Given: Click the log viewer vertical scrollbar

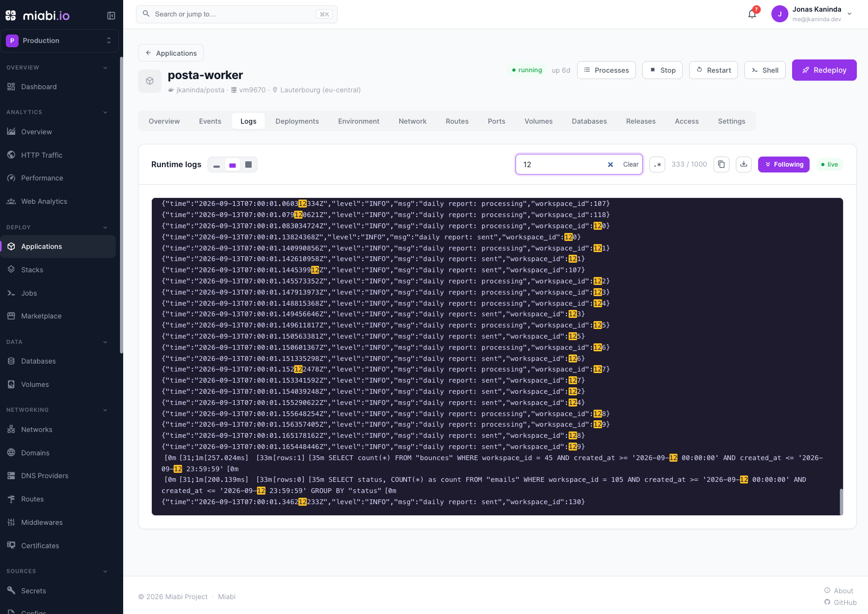Looking at the screenshot, I should (x=841, y=501).
